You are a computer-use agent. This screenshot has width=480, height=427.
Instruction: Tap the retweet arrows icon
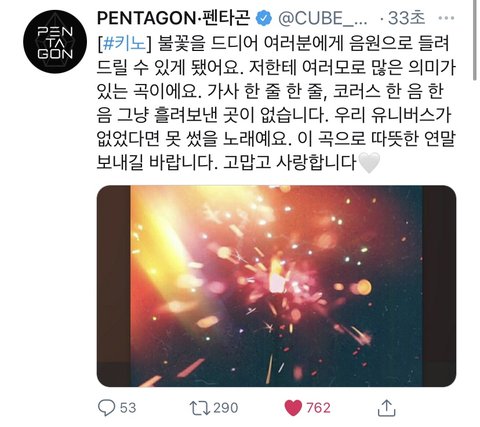tap(200, 408)
